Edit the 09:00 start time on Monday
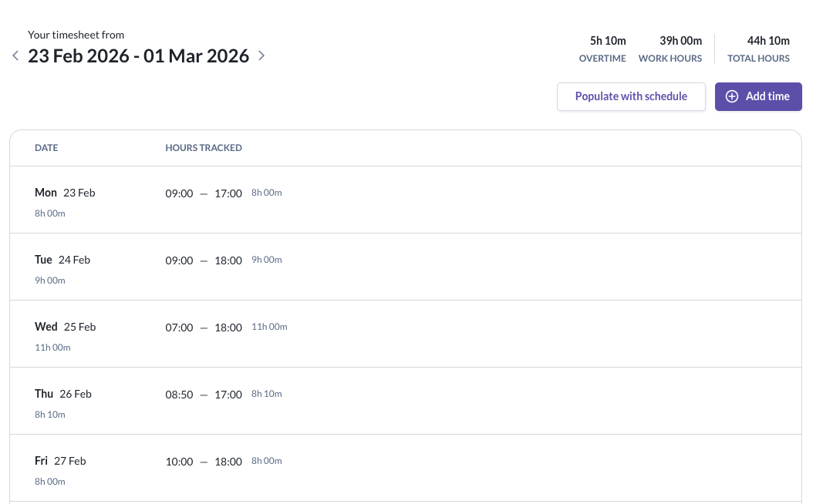 [180, 193]
